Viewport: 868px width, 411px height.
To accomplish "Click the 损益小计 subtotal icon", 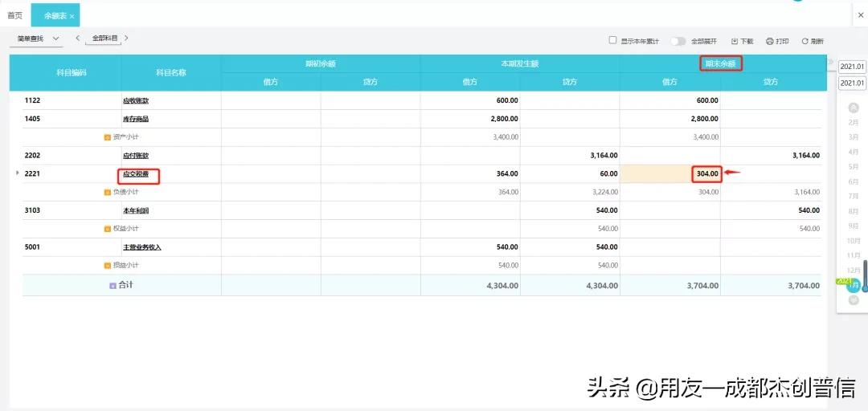I will coord(108,266).
